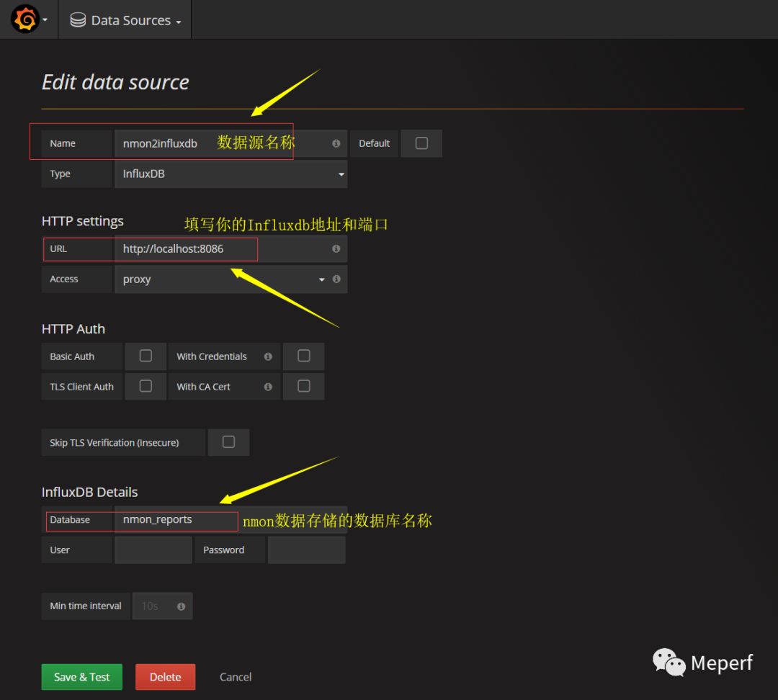Click the Min time interval info icon
778x700 pixels.
coord(181,606)
